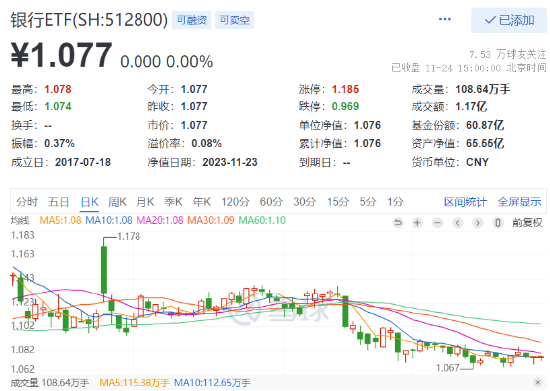Click the 货币单位 value CNY
The image size is (550, 391).
477,162
